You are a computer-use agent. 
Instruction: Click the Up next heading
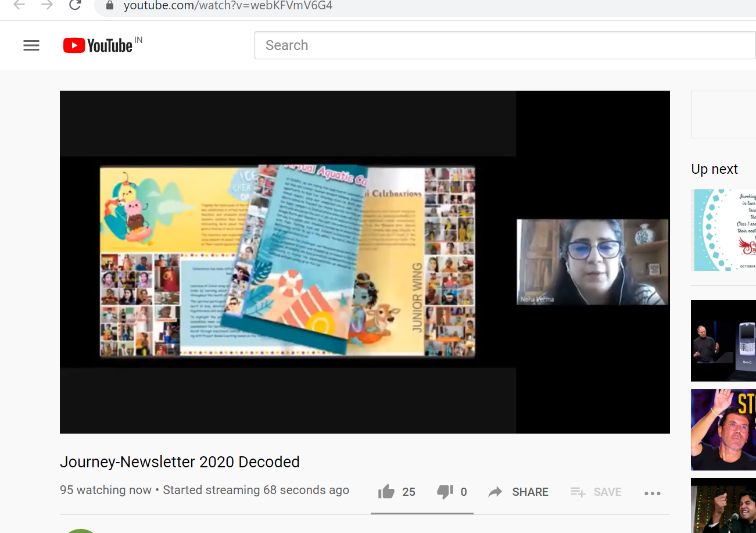pos(714,169)
